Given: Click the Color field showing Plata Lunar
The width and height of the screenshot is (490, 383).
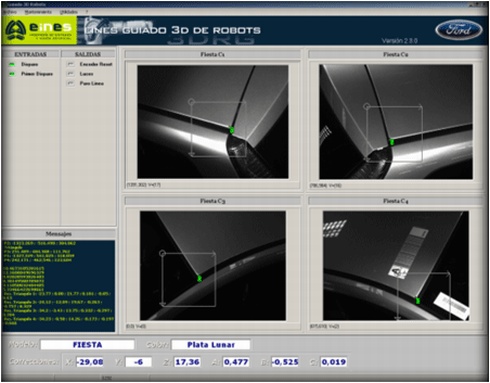Looking at the screenshot, I should click(211, 345).
